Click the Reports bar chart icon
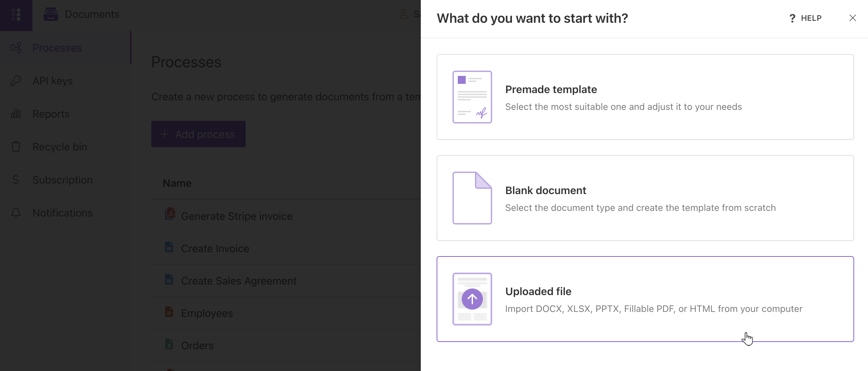This screenshot has height=371, width=868. pyautogui.click(x=16, y=114)
